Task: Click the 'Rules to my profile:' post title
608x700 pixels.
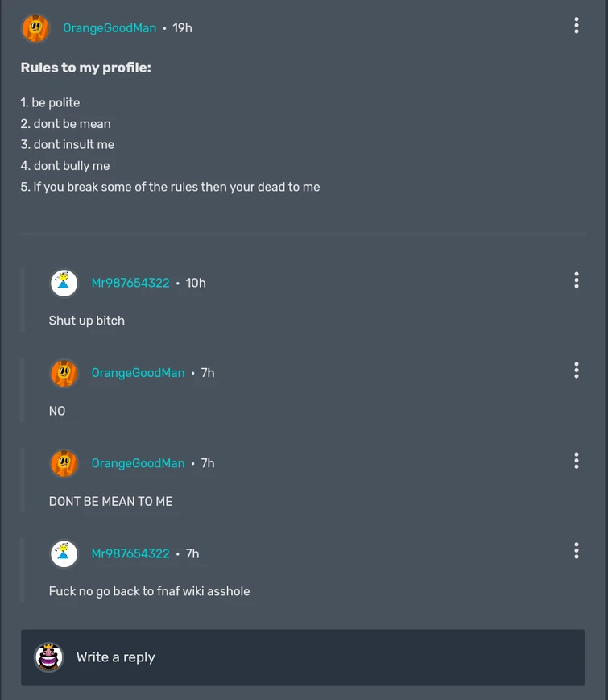Action: [86, 68]
